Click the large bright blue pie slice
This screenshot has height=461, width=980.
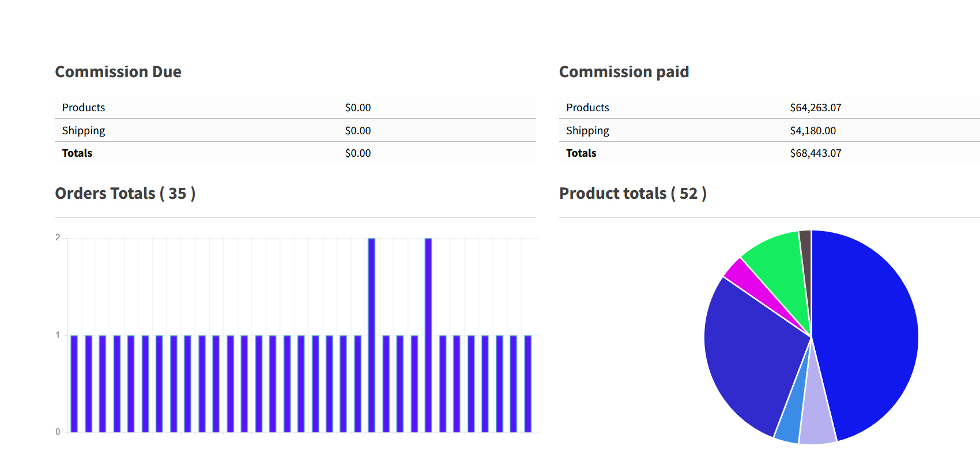pyautogui.click(x=865, y=334)
